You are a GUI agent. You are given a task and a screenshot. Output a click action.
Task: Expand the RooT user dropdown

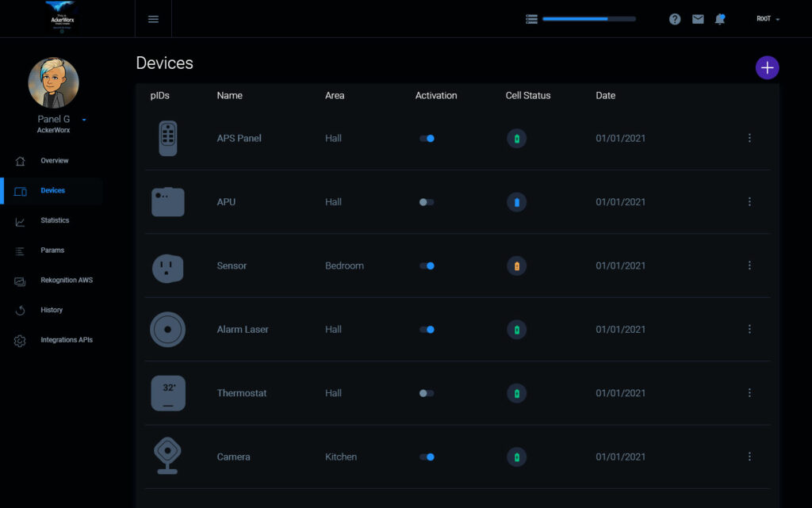click(x=768, y=19)
